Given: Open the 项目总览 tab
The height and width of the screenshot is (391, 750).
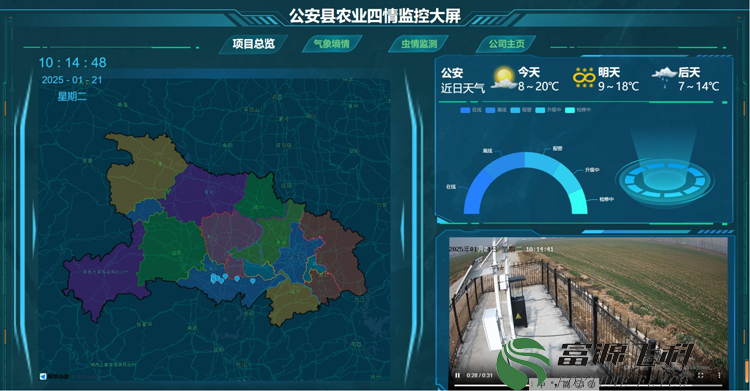Looking at the screenshot, I should click(x=254, y=44).
